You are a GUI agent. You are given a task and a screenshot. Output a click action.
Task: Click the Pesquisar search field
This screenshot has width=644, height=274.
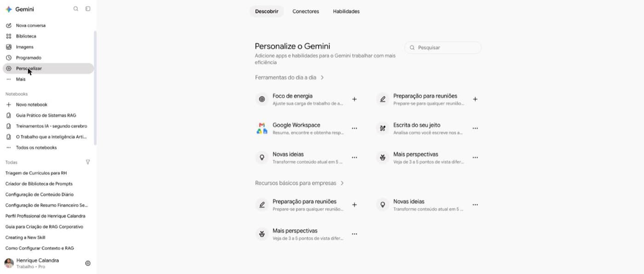coord(443,47)
